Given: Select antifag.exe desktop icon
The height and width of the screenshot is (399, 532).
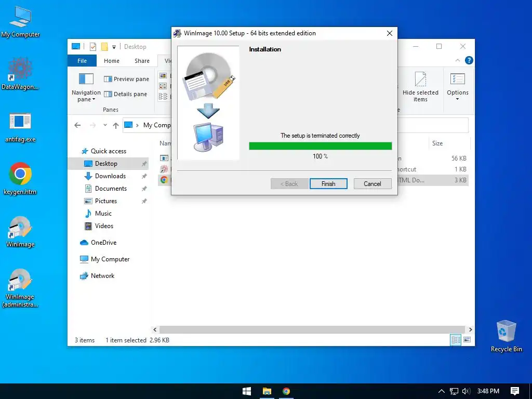Looking at the screenshot, I should pyautogui.click(x=20, y=127).
